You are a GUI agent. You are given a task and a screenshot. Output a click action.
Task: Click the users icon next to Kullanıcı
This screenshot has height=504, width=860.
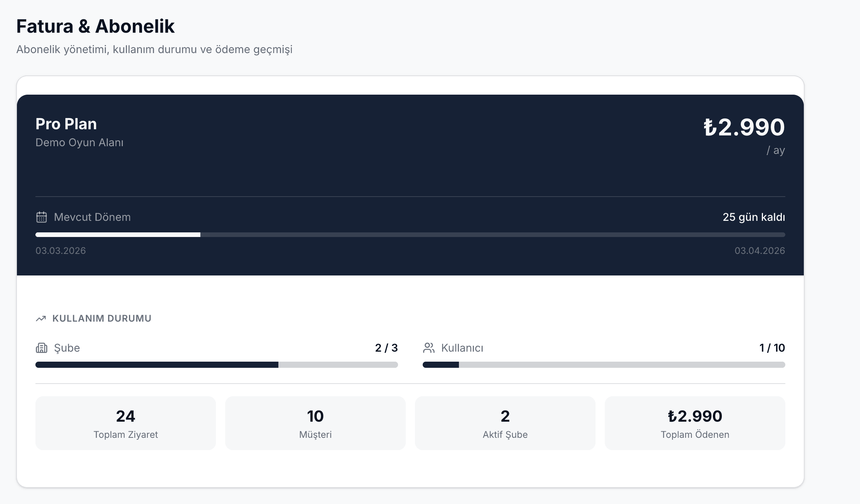point(429,348)
